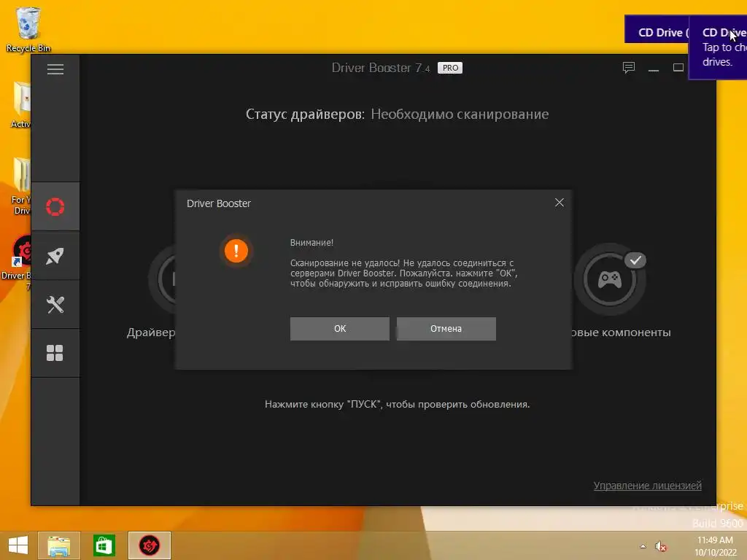Open the rocket Boost sidebar icon
The width and height of the screenshot is (747, 560).
(x=55, y=256)
